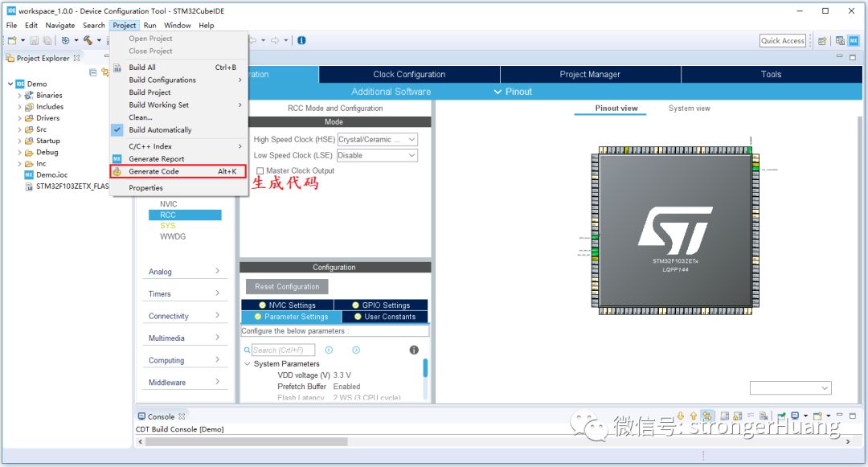
Task: Switch to the MX Device Configuration perspective
Action: point(854,41)
